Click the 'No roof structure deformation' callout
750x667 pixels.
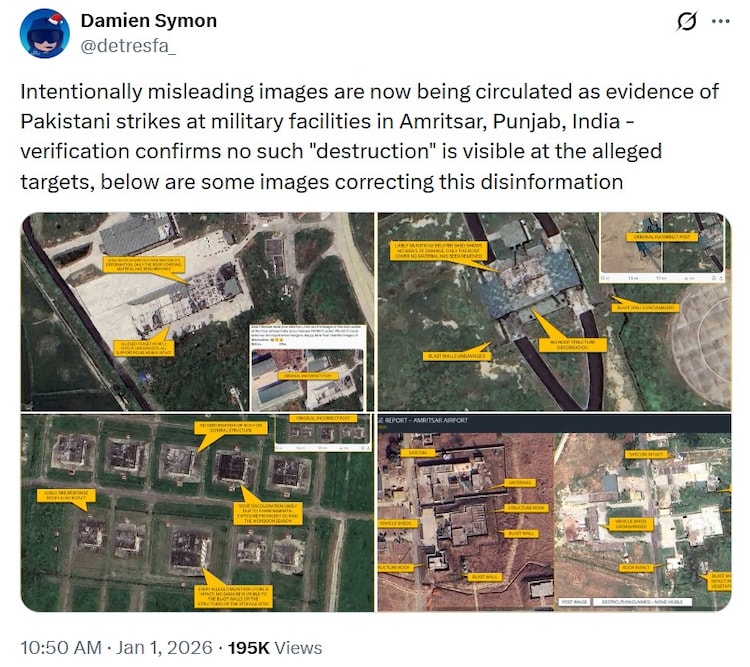pyautogui.click(x=572, y=345)
